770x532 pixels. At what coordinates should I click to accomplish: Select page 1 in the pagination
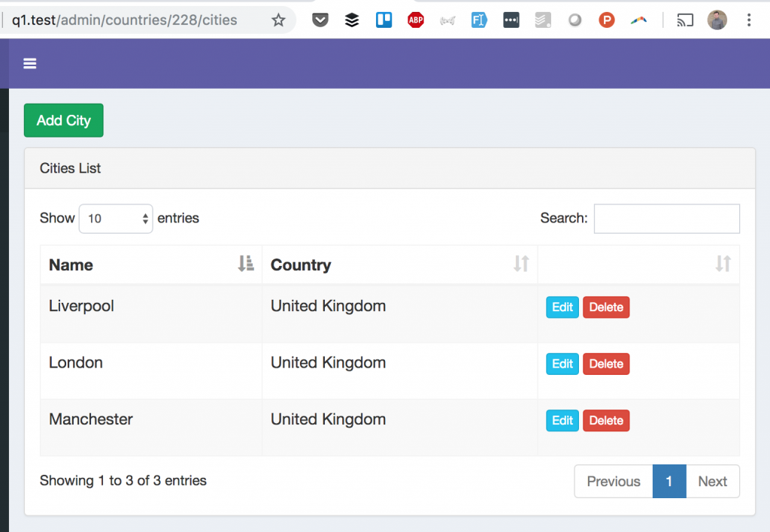(x=669, y=481)
